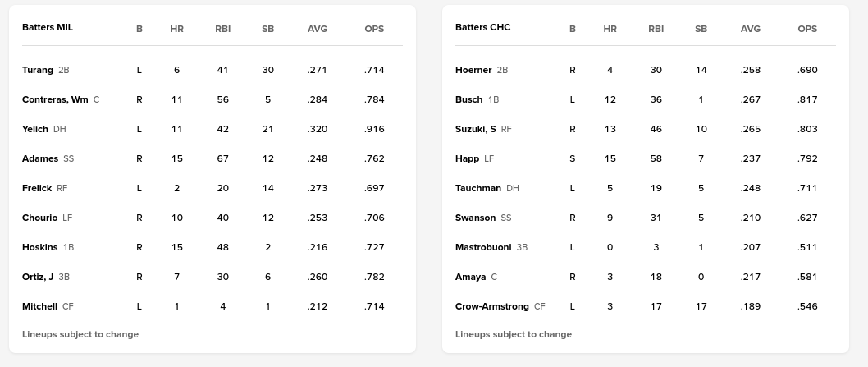868x367 pixels.
Task: Select Happ in Cubs lineup
Action: coord(468,158)
